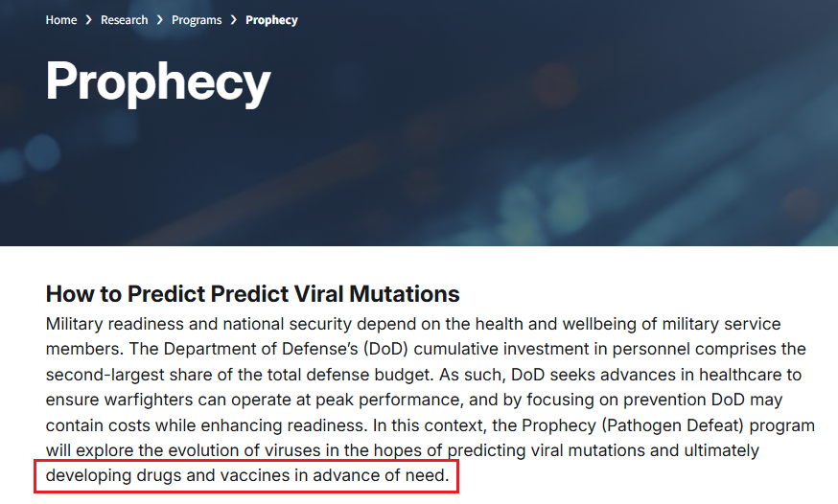Viewport: 838px width, 504px height.
Task: Click the chevron between Programs and Prophecy
Action: 234,20
